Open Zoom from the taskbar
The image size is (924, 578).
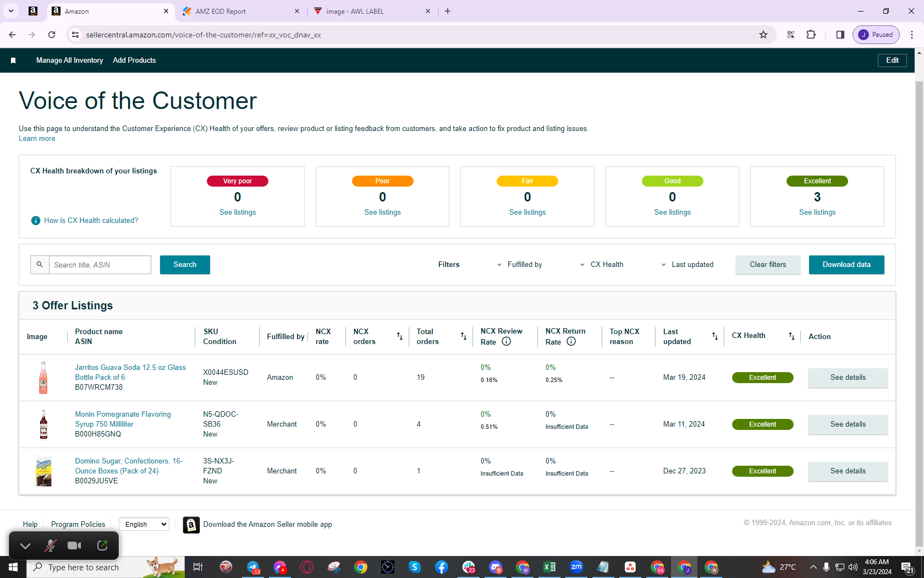[x=576, y=567]
